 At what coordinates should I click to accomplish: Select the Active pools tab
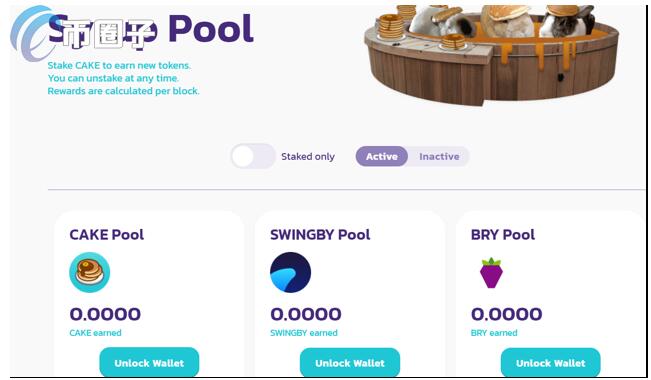coord(382,156)
